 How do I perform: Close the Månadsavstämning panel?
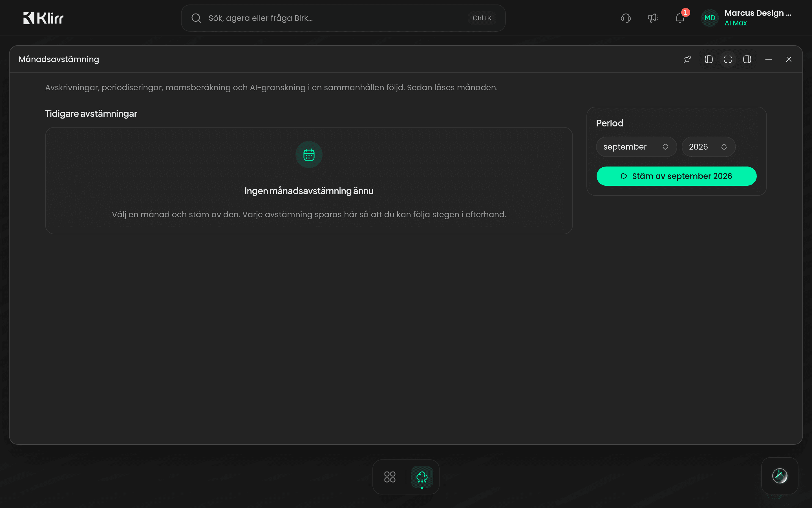[789, 60]
